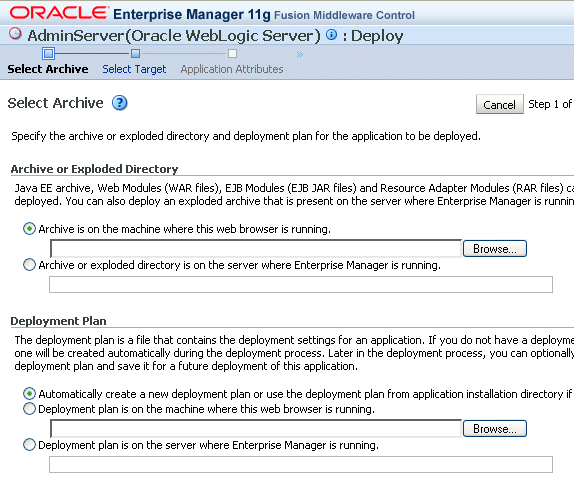Click the 'Enterprise Manager 11g' title text

pos(192,14)
